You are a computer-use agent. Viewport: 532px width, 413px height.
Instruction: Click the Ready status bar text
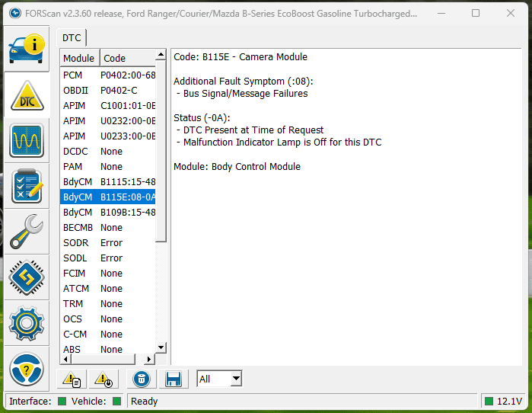pyautogui.click(x=144, y=401)
